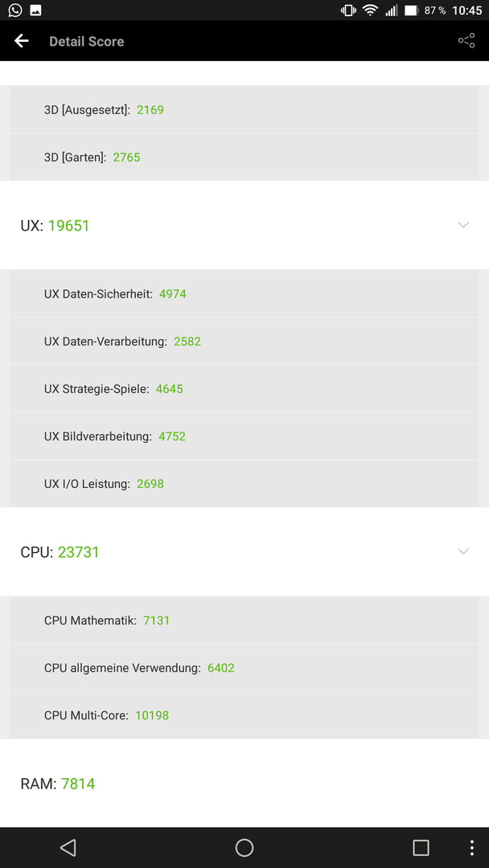Image resolution: width=489 pixels, height=868 pixels.
Task: Select the UX Daten-Sicherheit row
Action: point(244,293)
